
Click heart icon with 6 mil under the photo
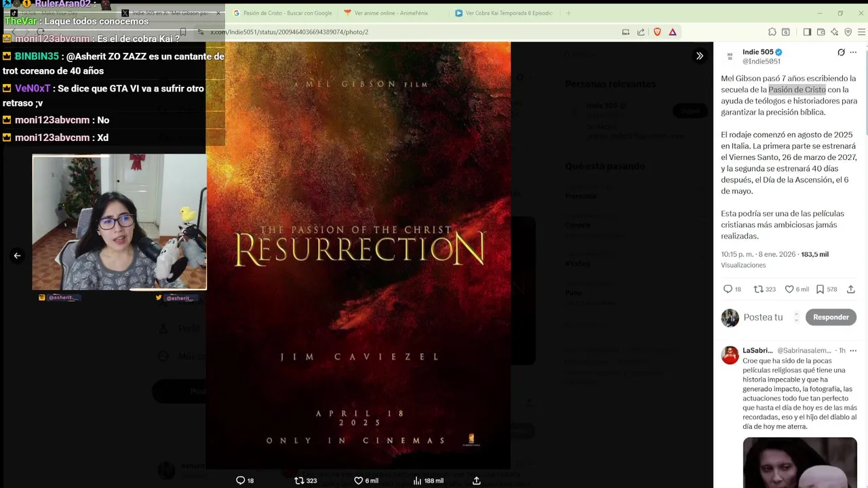(x=359, y=480)
